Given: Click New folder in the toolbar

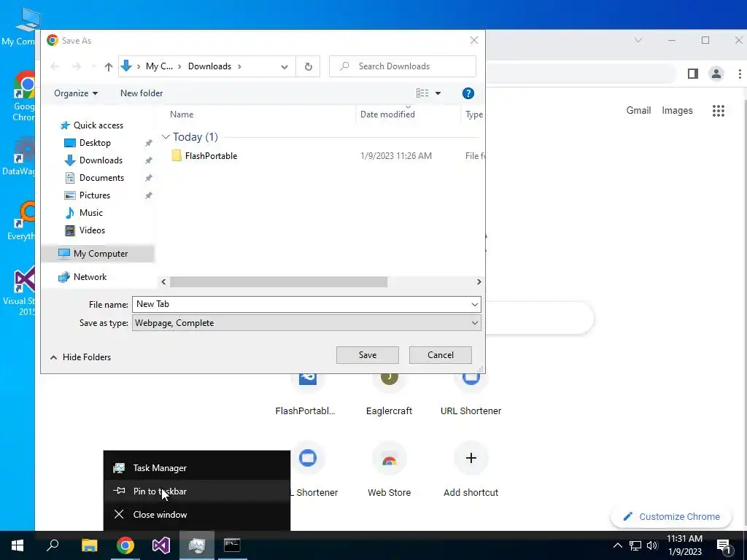Looking at the screenshot, I should click(142, 93).
